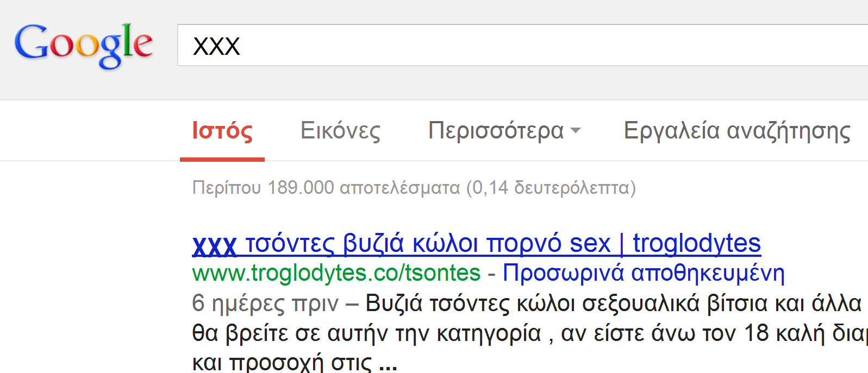
Task: Click the www.troglodytes.co/tsontes green URL
Action: click(x=336, y=273)
